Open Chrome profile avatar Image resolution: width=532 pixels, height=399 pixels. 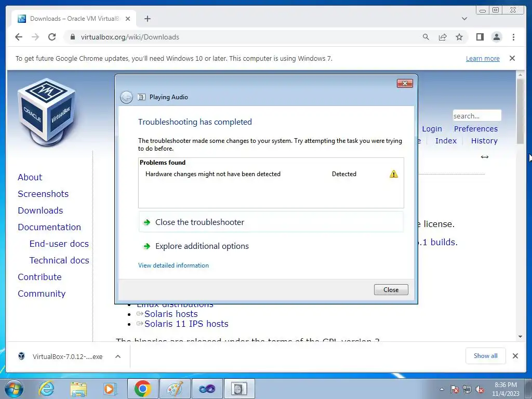(x=497, y=37)
